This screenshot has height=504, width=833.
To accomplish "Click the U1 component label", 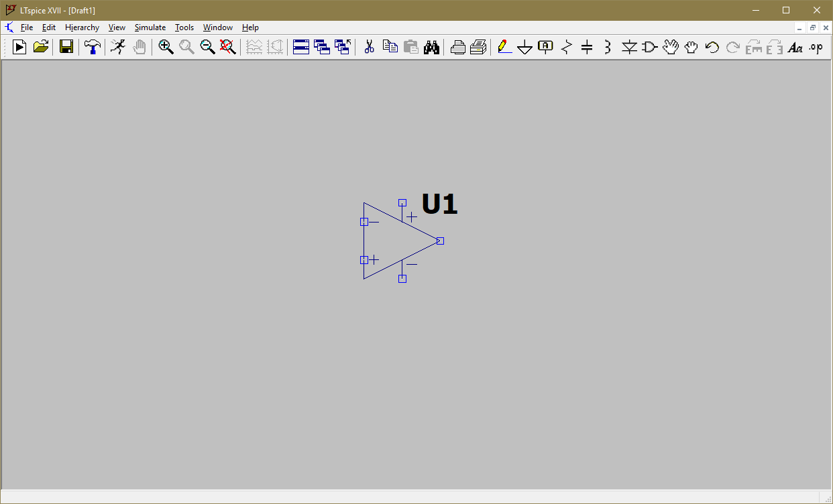I will (439, 204).
